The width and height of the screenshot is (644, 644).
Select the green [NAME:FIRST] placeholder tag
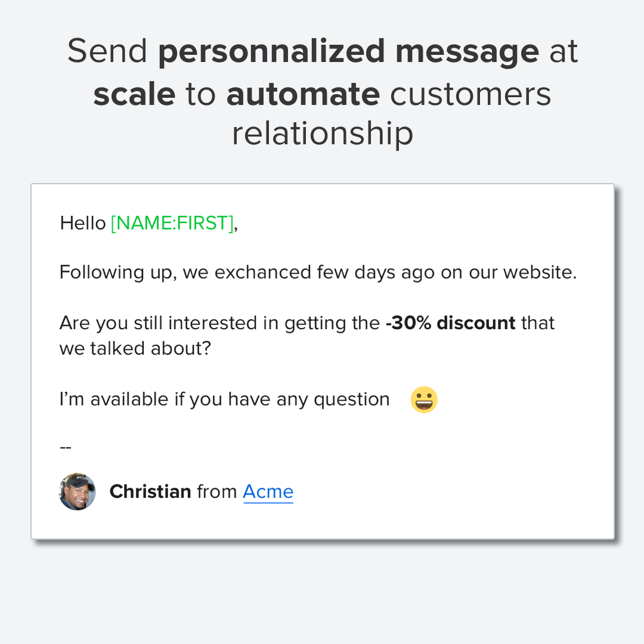[x=172, y=223]
